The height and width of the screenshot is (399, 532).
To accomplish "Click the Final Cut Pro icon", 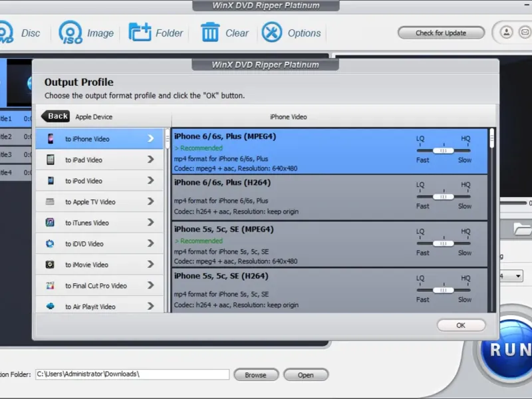I will tap(50, 286).
